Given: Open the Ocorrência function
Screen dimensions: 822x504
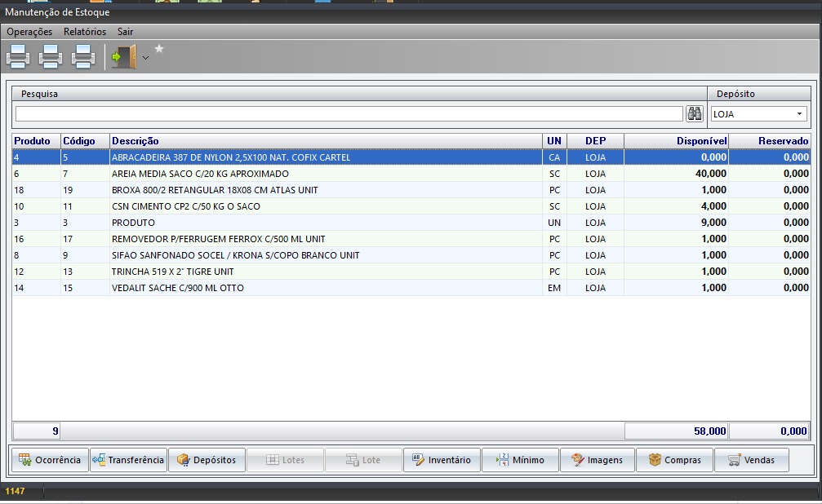Looking at the screenshot, I should (50, 460).
